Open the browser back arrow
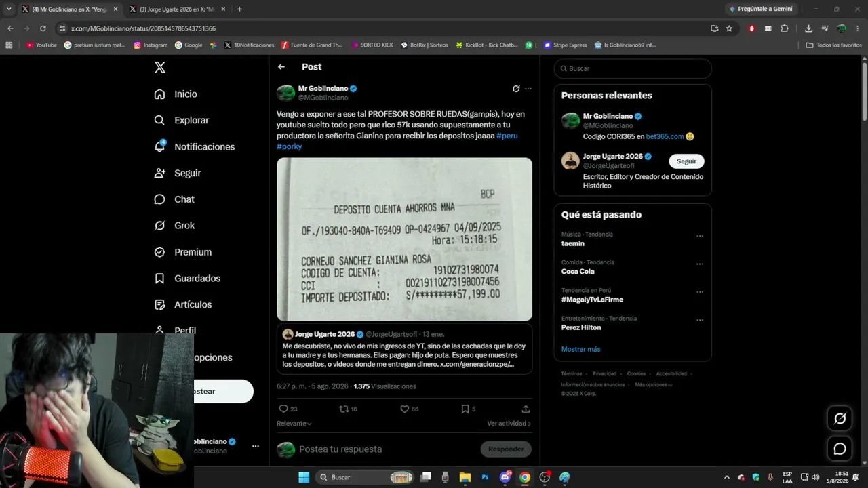This screenshot has height=488, width=868. [10, 28]
